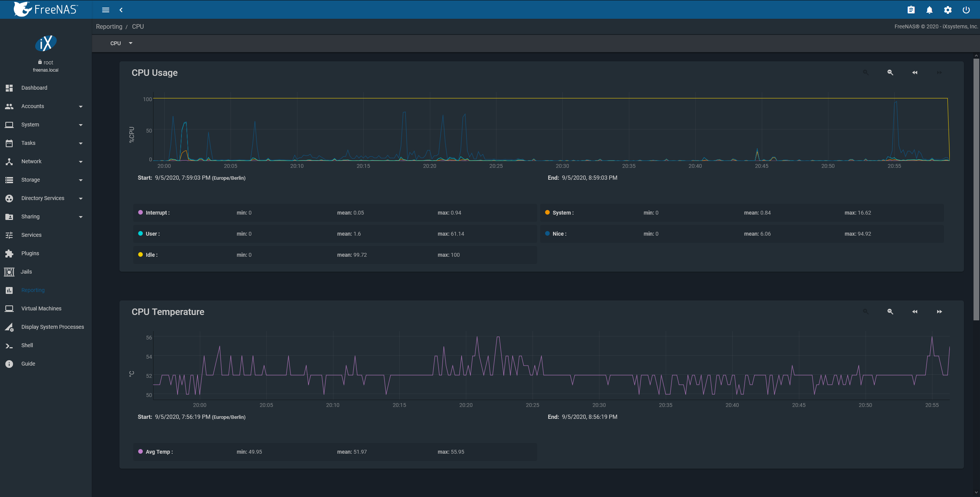
Task: Open the CPU report type dropdown
Action: tap(121, 43)
